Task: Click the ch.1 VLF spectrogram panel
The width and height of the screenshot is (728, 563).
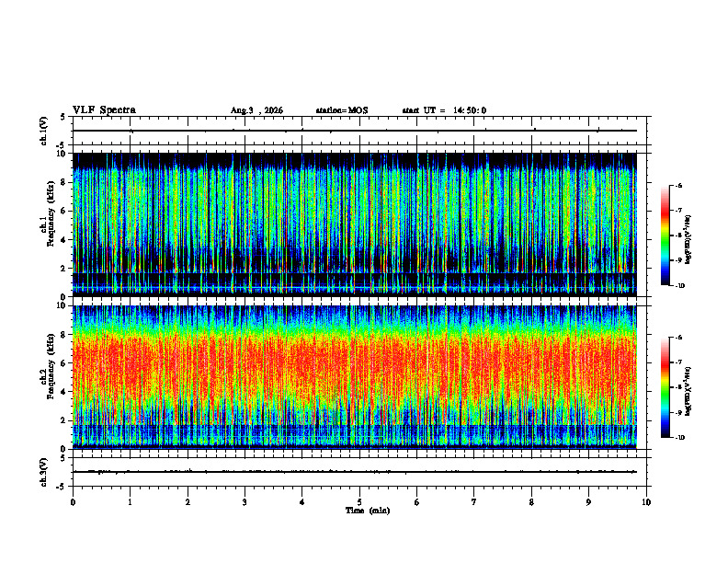Action: (x=355, y=224)
